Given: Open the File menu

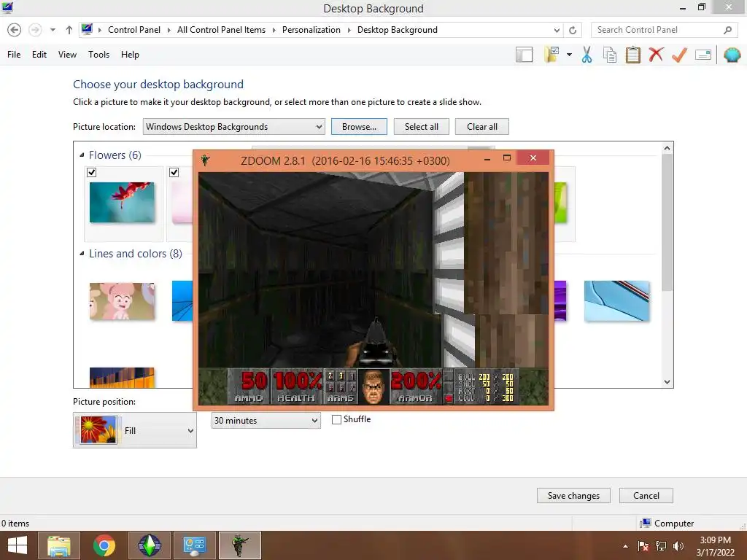Looking at the screenshot, I should [14, 54].
